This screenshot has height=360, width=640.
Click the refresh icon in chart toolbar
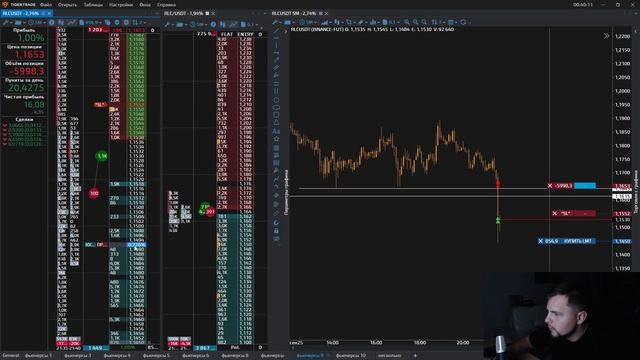pyautogui.click(x=463, y=22)
